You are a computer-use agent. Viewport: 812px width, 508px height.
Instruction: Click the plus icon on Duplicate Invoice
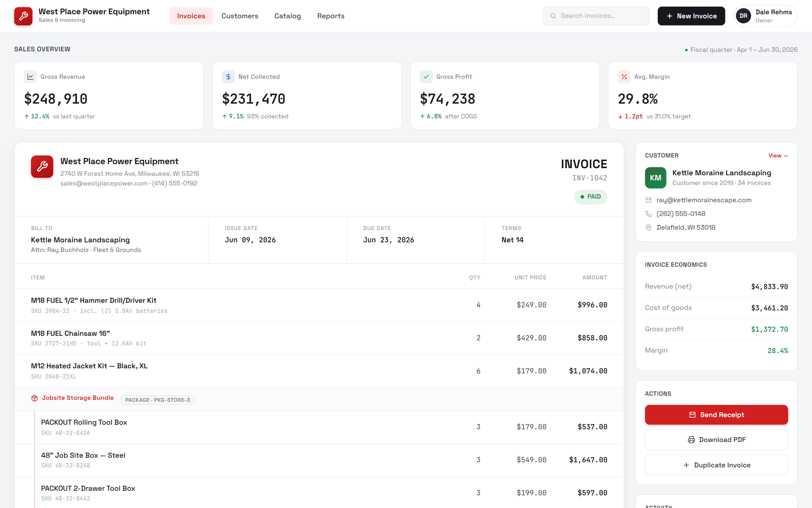[x=686, y=465]
